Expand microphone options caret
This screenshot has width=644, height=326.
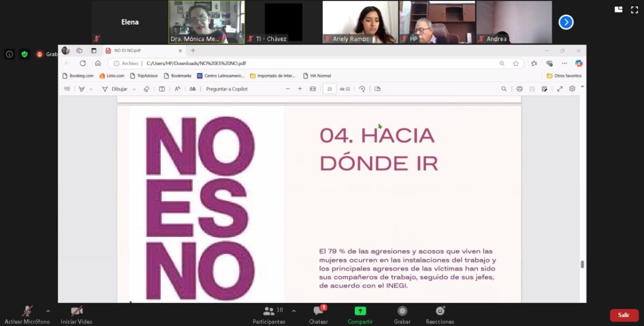pyautogui.click(x=48, y=310)
